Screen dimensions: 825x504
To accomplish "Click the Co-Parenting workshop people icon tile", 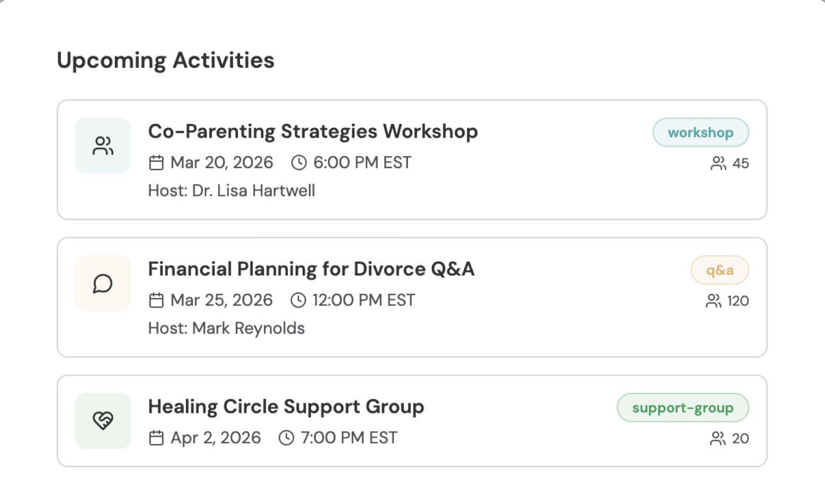I will [x=103, y=146].
